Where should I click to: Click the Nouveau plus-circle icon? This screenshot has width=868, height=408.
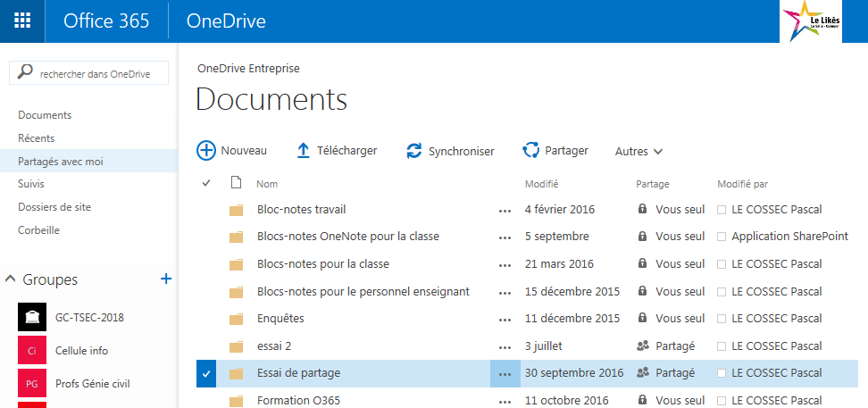coord(206,151)
